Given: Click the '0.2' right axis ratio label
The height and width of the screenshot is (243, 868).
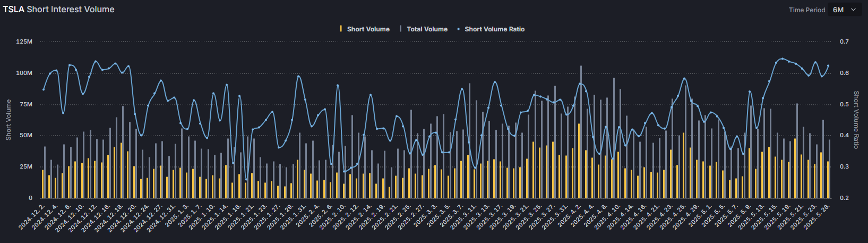Looking at the screenshot, I should [x=844, y=198].
